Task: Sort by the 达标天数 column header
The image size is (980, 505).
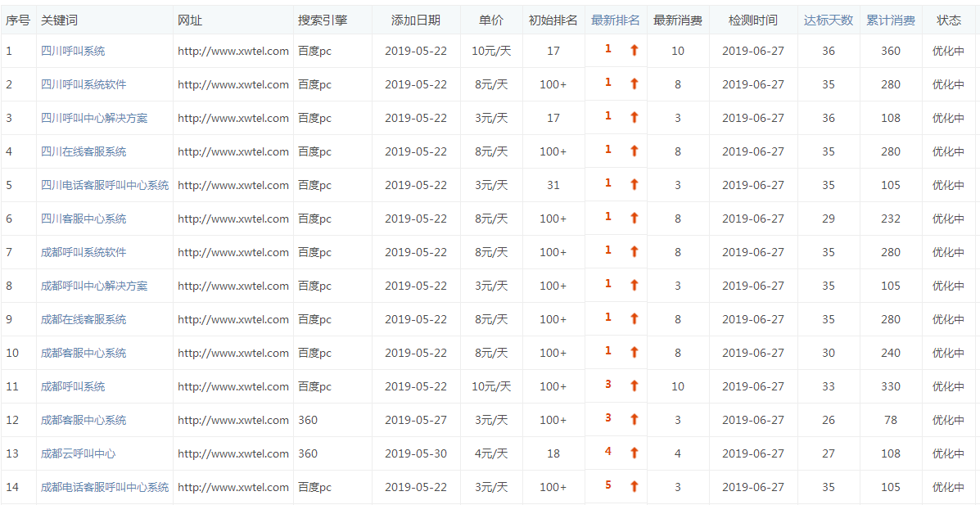Action: coord(828,20)
